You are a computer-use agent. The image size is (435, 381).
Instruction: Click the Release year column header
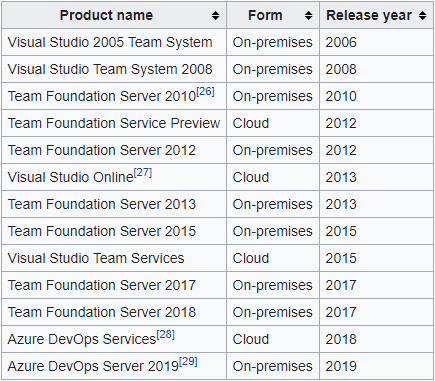(376, 15)
